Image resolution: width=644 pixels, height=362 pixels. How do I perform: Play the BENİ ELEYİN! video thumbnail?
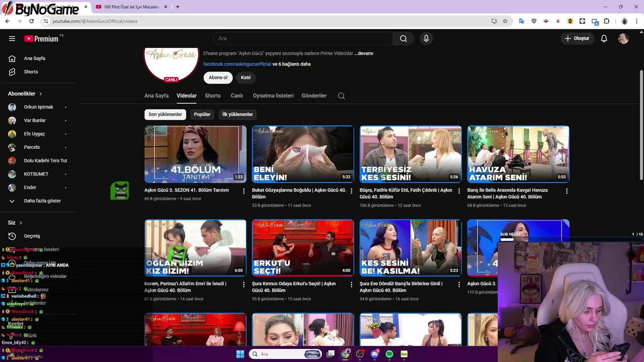click(303, 154)
